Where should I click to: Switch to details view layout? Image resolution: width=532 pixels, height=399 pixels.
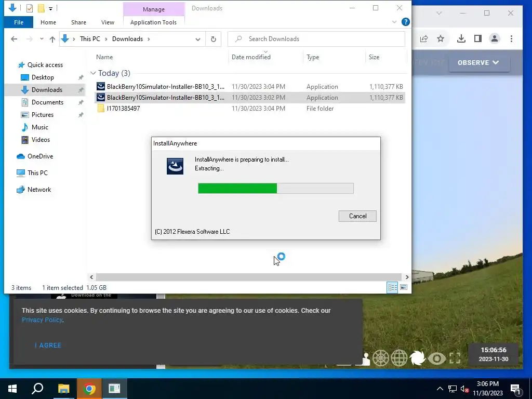click(393, 287)
